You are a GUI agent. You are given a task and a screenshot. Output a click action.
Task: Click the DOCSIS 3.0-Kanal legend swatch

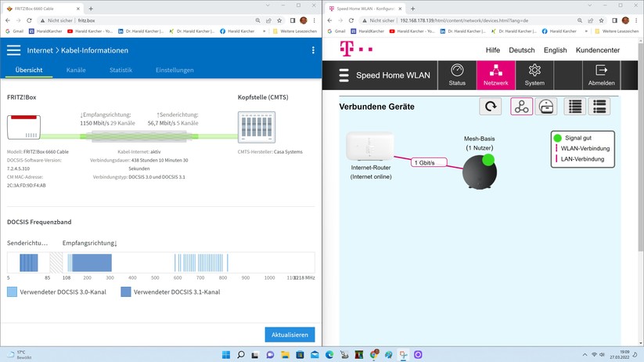(x=12, y=292)
